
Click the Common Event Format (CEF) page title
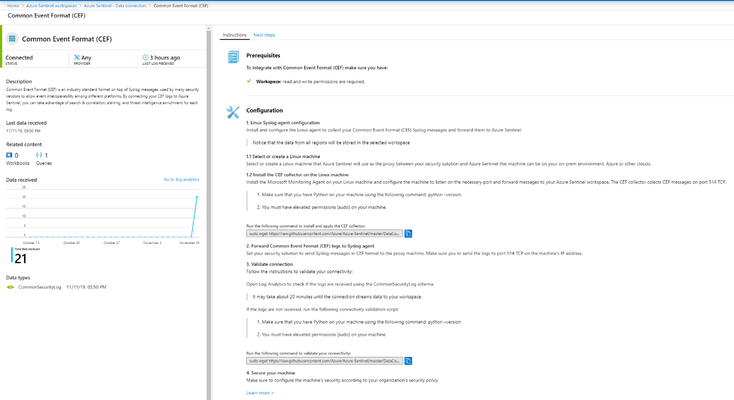[46, 15]
